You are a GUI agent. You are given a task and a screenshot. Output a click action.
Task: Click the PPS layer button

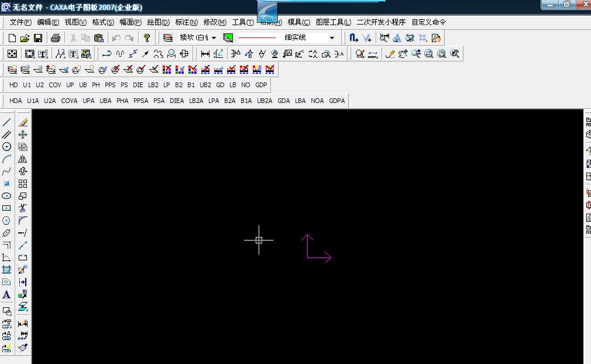110,85
